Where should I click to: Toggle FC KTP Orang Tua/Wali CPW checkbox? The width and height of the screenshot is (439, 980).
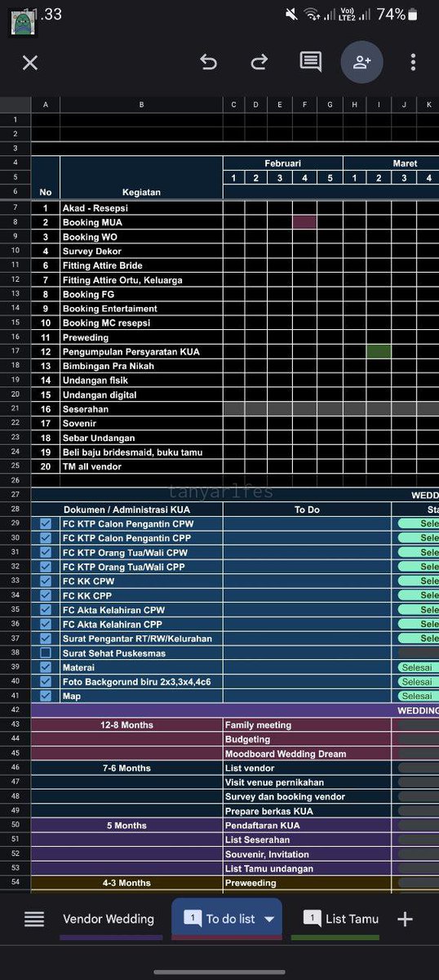pos(46,552)
